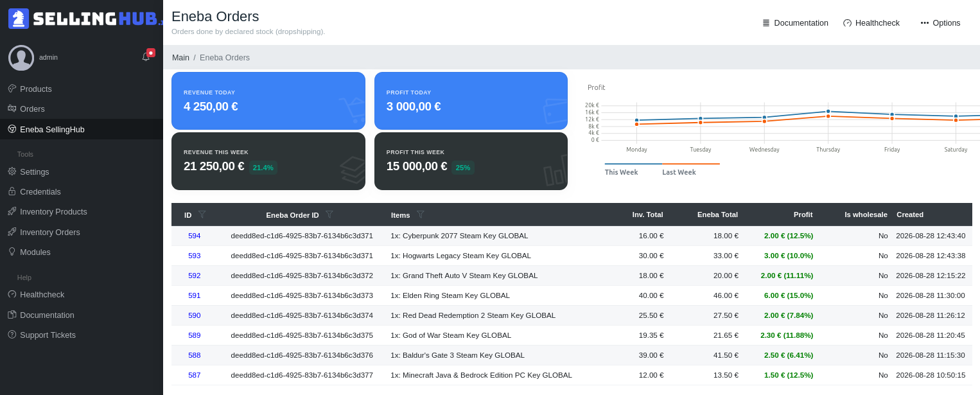Open order 587 link
The height and width of the screenshot is (395, 980).
pos(194,375)
